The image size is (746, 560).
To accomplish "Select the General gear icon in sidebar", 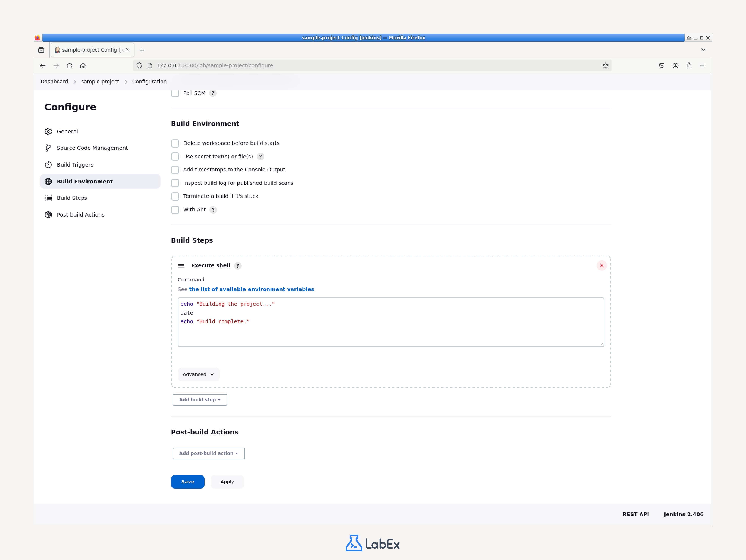I will coord(48,132).
